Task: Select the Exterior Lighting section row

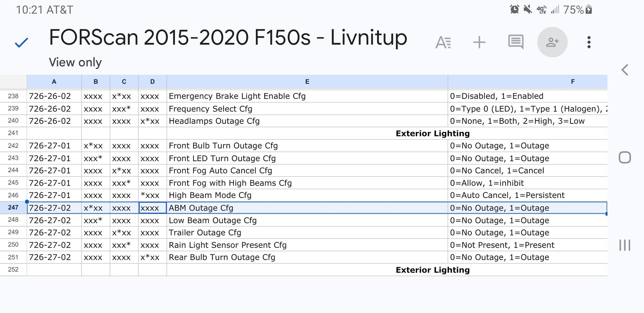Action: pos(433,133)
